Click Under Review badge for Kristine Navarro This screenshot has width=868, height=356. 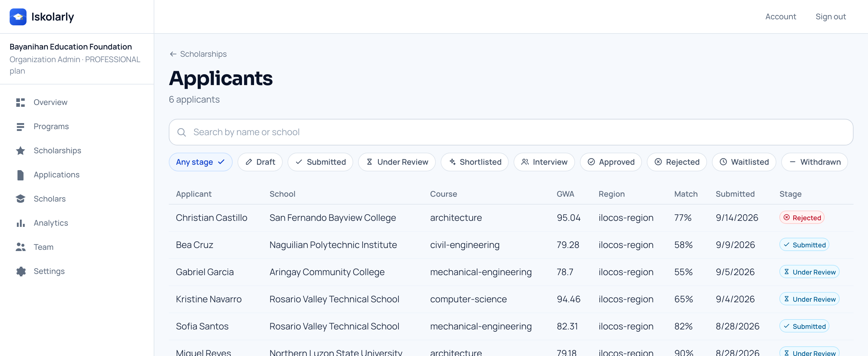[x=809, y=299]
